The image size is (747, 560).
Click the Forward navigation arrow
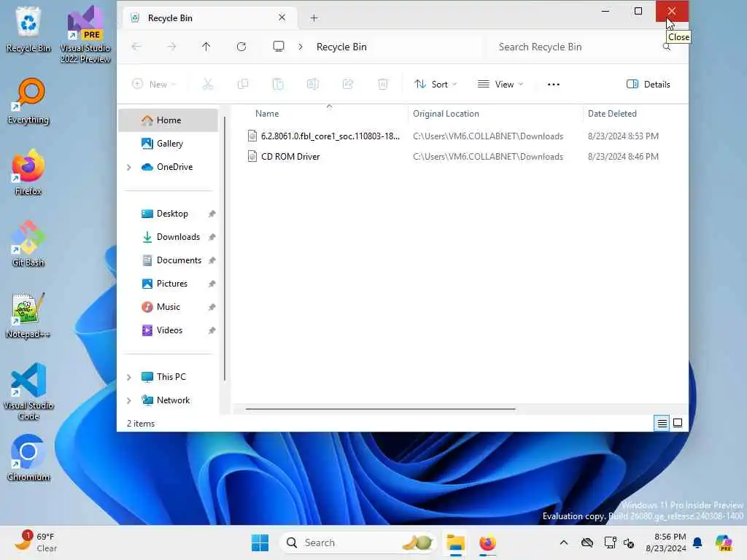171,47
